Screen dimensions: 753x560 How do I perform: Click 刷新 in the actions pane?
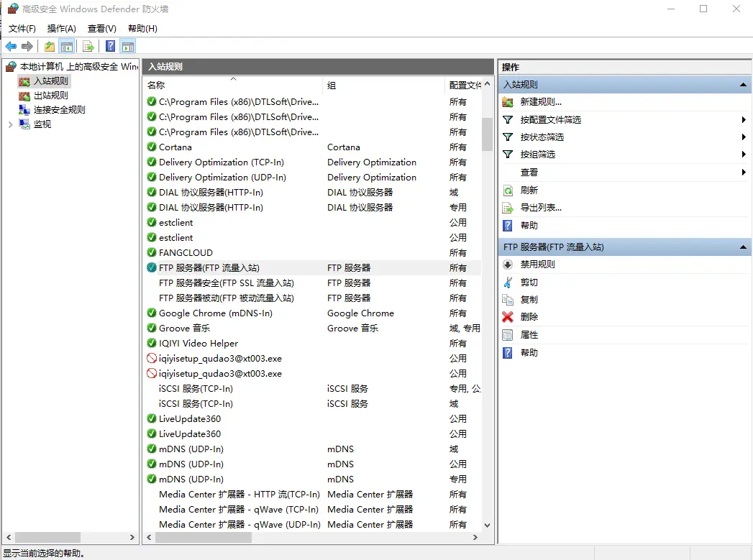click(529, 191)
